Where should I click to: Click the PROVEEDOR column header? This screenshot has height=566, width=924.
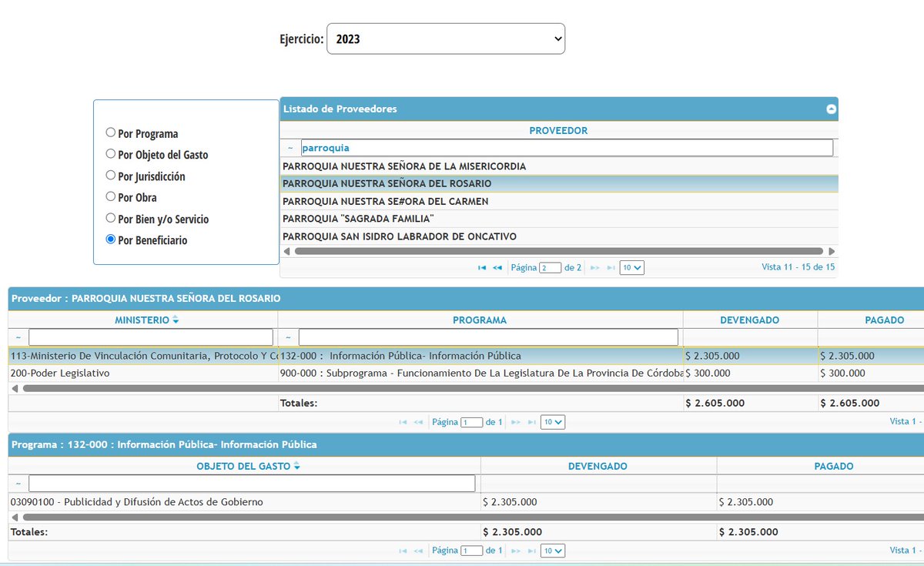pyautogui.click(x=558, y=130)
